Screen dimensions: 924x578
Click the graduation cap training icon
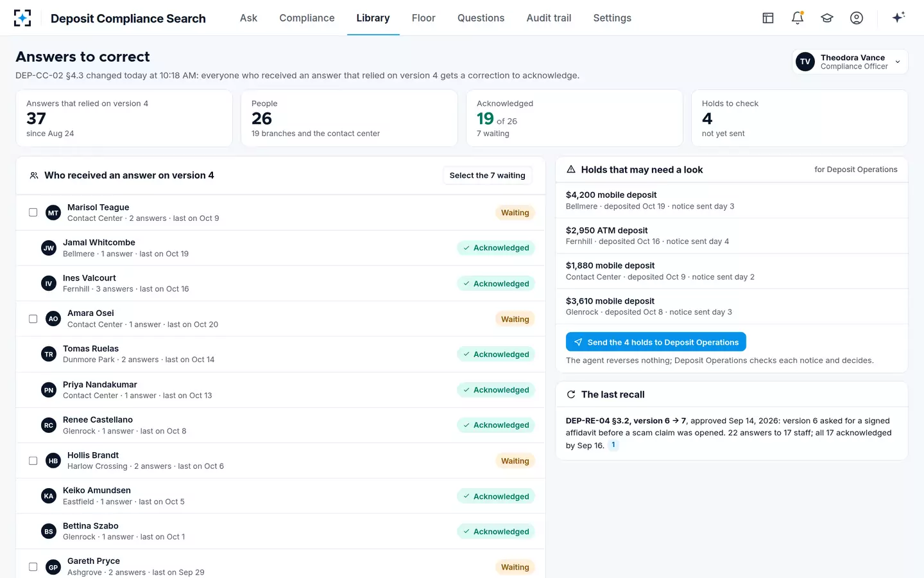click(827, 18)
